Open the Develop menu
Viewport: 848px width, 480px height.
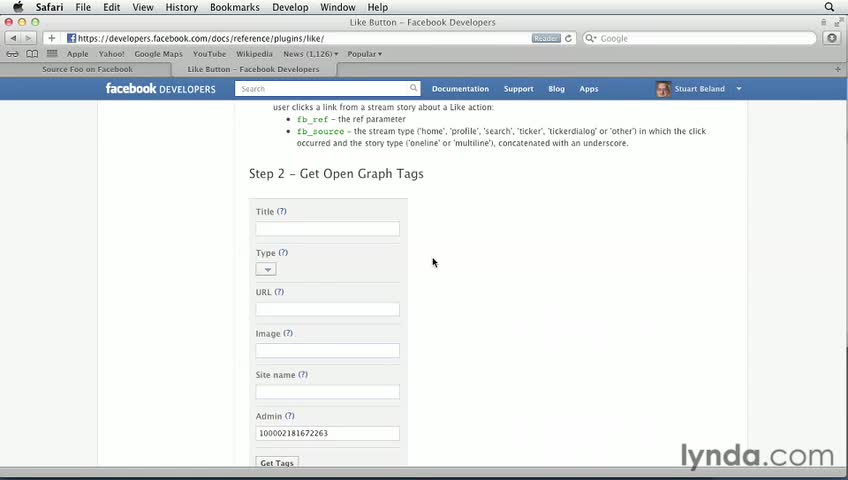tap(290, 7)
